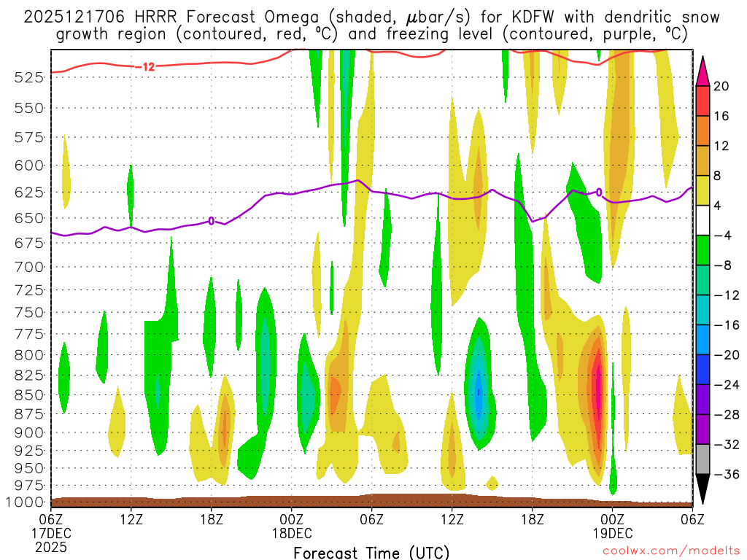Click the 12Z time label on 17DEC
The height and width of the screenshot is (560, 747).
(x=131, y=519)
